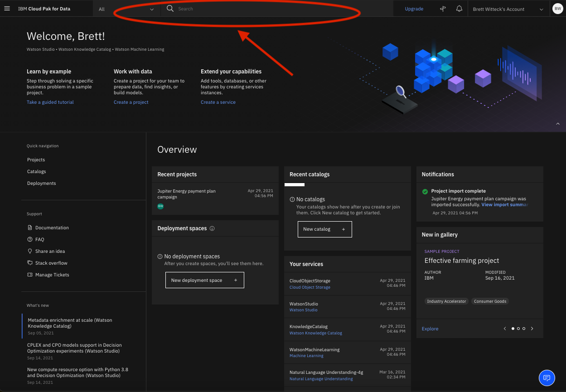Click the Documentation page icon
This screenshot has width=566, height=392.
30,227
